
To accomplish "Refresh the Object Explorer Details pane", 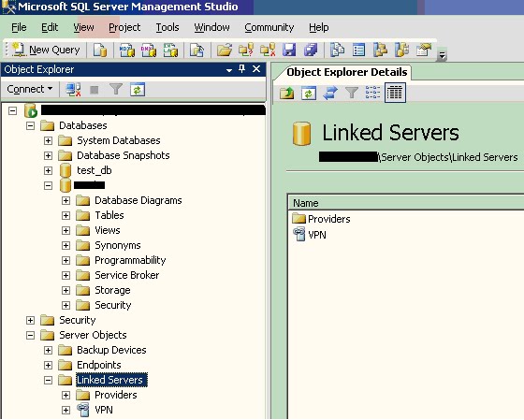I will 309,93.
